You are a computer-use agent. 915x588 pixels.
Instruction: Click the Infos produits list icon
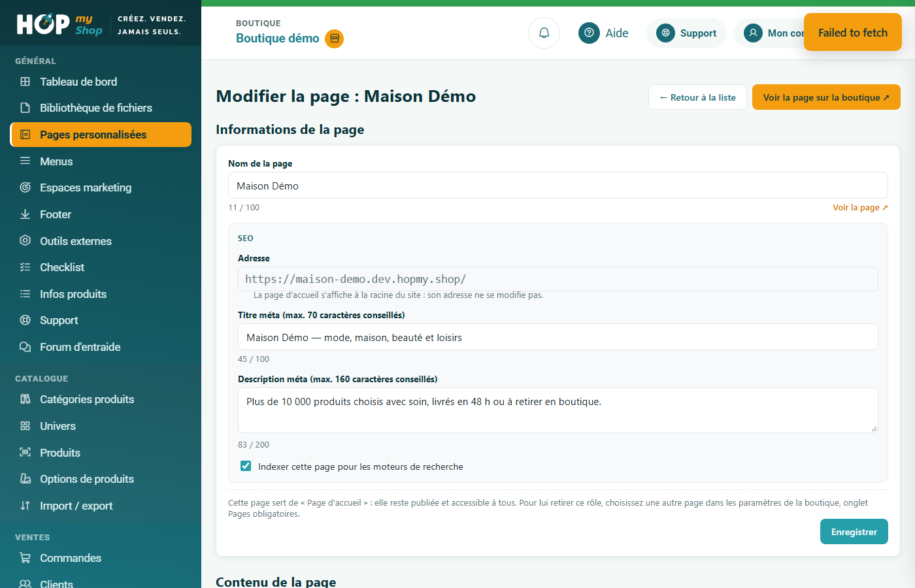25,294
